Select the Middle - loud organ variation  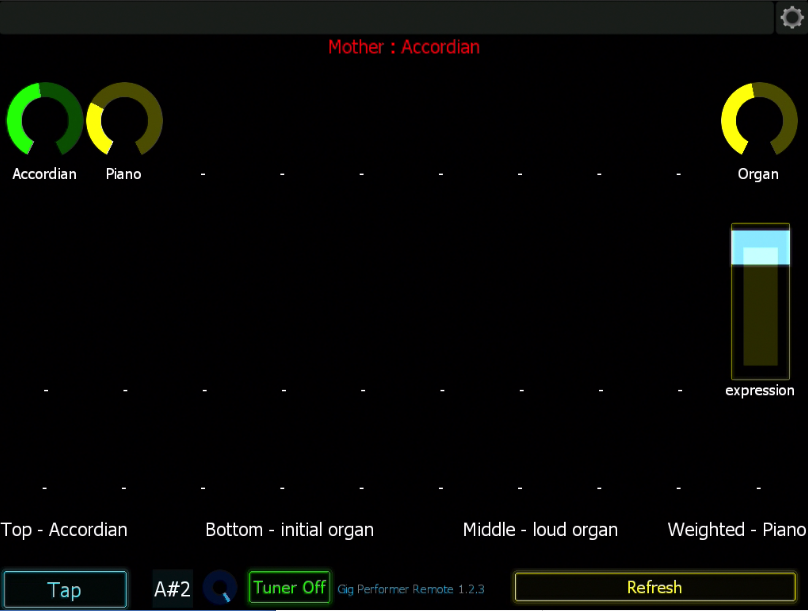[540, 530]
